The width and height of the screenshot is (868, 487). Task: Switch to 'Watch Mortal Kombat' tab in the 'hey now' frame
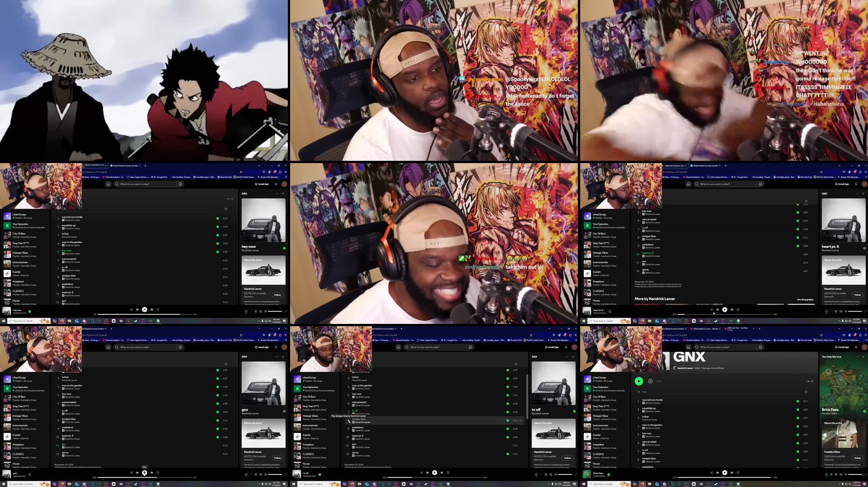coord(125,165)
